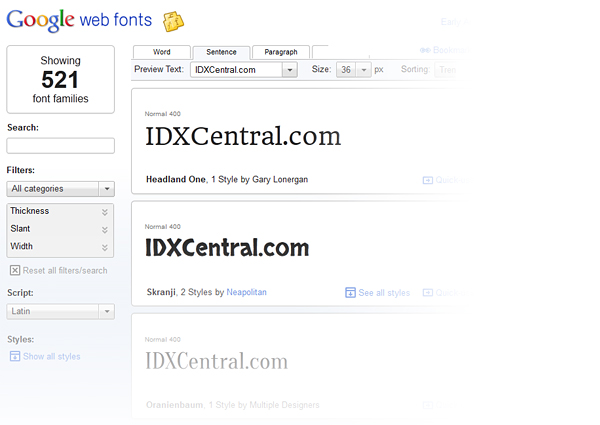Open the Neapolitan designer link
Screen dimensions: 600x425
(x=246, y=292)
